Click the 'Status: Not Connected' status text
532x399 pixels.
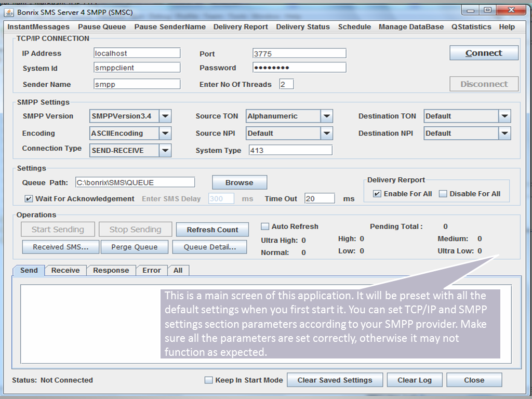(52, 380)
